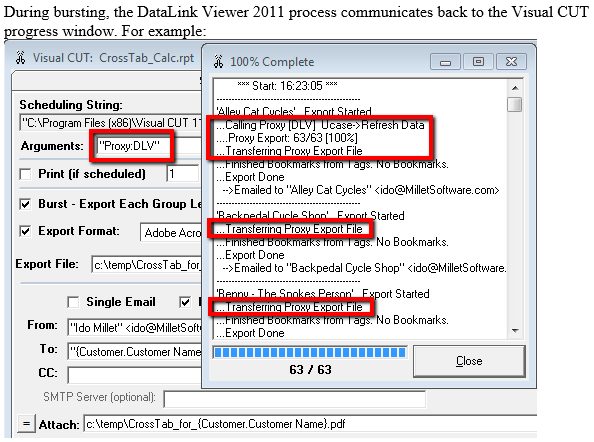Maximize the 100% Complete progress window
This screenshot has width=594, height=442.
[478, 62]
